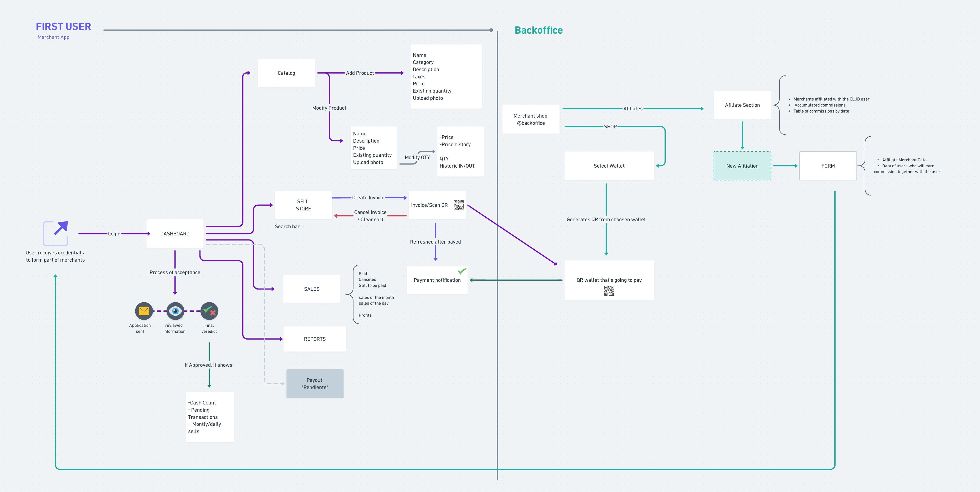Click the Historic IN/OUT text

[x=457, y=166]
